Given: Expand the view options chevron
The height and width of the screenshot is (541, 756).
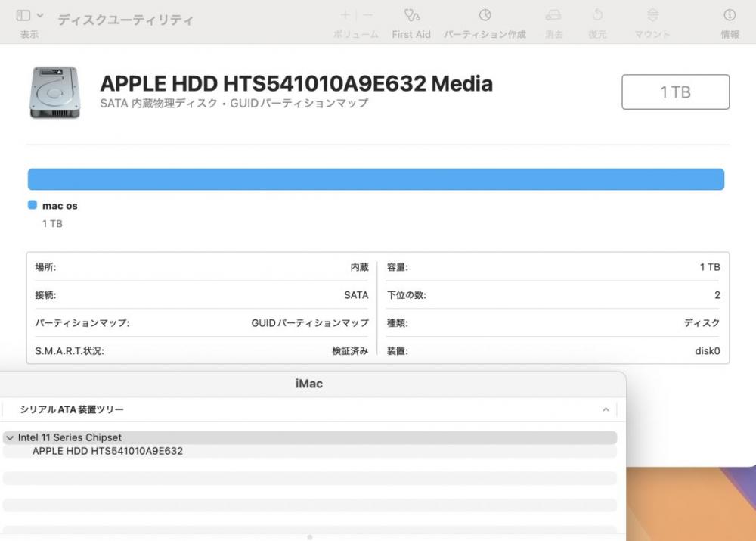Looking at the screenshot, I should (41, 15).
